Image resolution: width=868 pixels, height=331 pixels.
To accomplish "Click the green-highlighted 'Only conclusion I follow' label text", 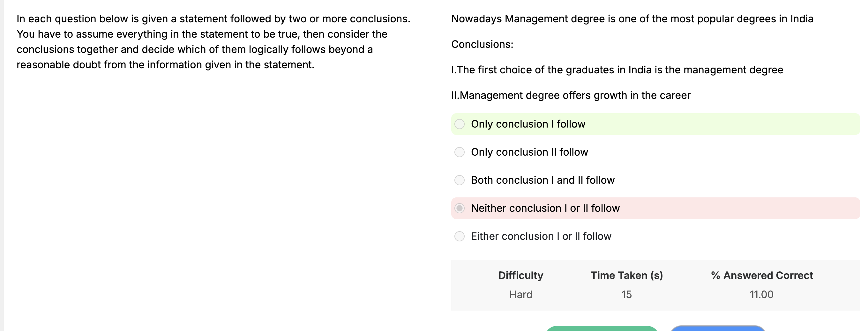I will (528, 124).
